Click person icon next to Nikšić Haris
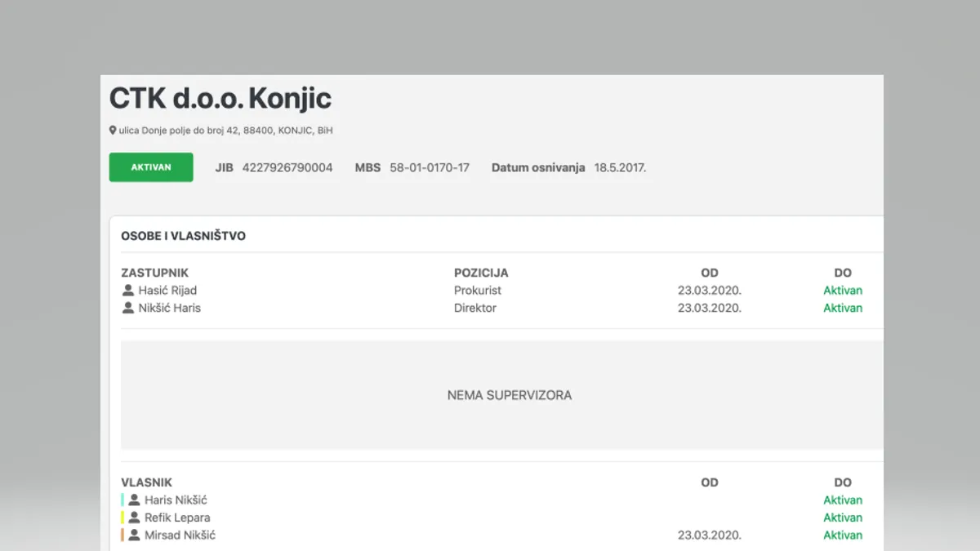 click(127, 309)
